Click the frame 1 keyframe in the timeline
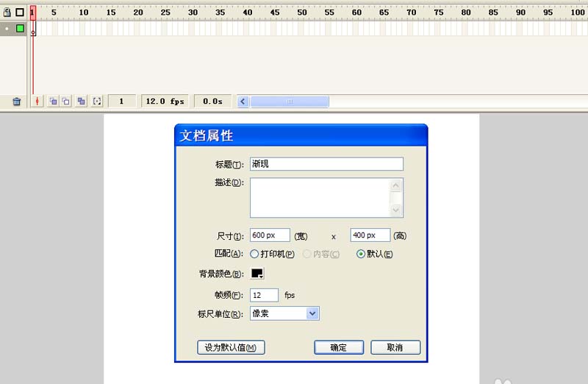 33,29
